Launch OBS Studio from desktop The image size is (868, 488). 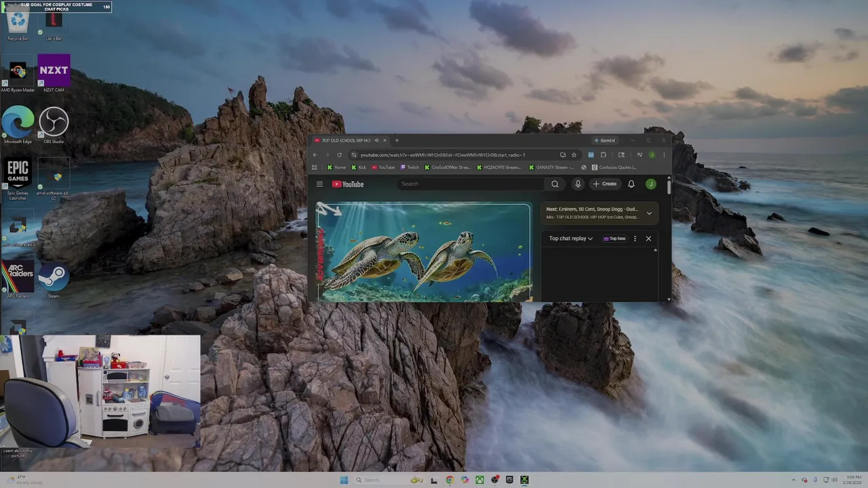54,125
